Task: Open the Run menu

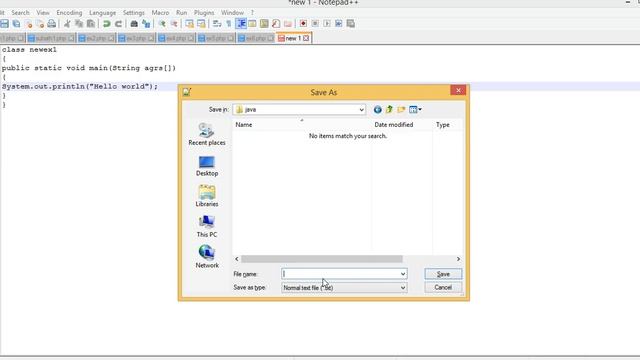Action: coord(182,13)
